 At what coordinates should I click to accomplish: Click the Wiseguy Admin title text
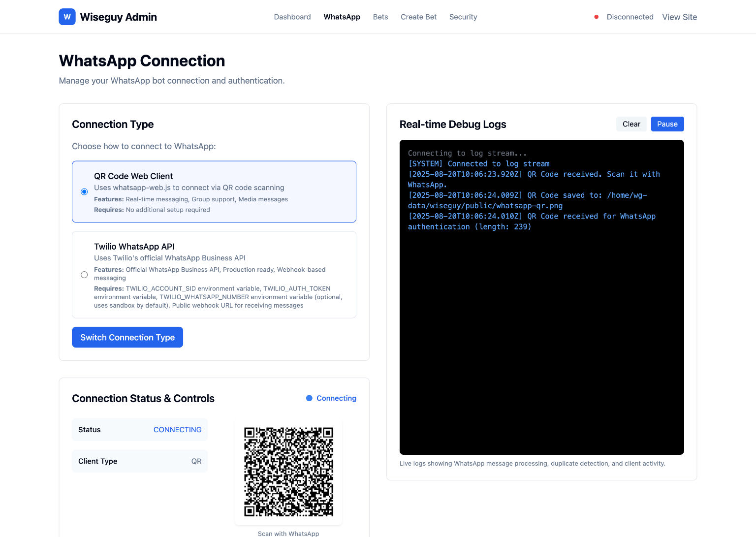118,17
